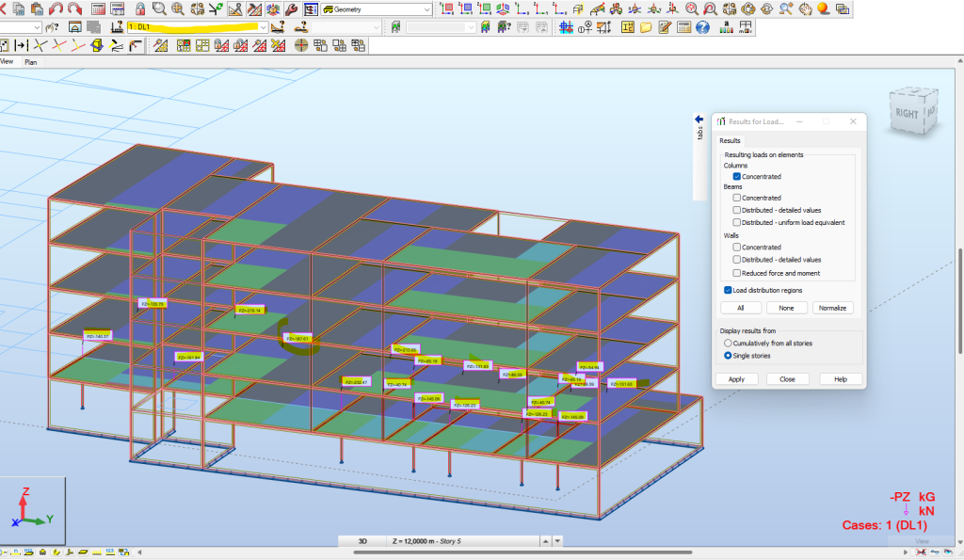This screenshot has width=964, height=560.
Task: Click the wrench tools icon
Action: [x=291, y=8]
